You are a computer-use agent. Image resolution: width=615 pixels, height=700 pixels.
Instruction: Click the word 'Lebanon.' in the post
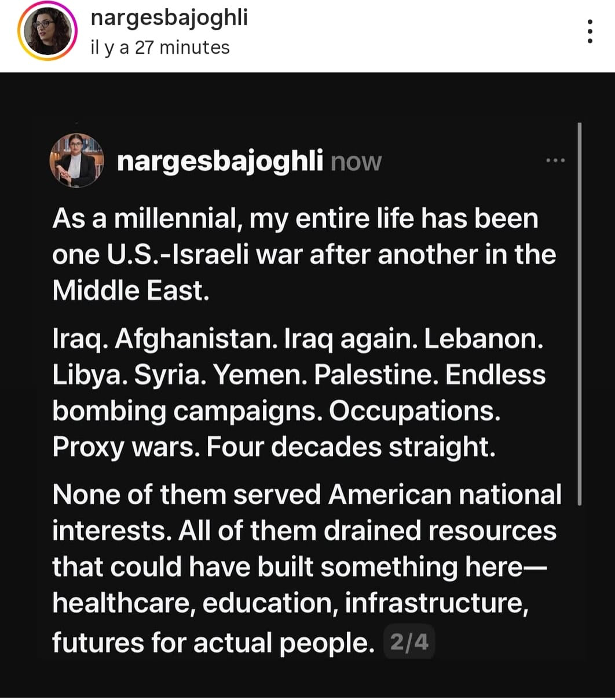(484, 339)
